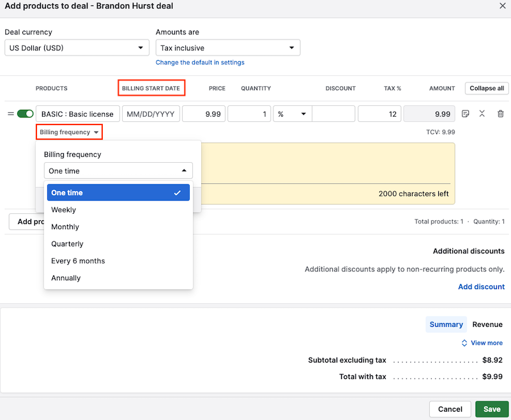Open the Tax inclusive amounts dropdown

[228, 47]
